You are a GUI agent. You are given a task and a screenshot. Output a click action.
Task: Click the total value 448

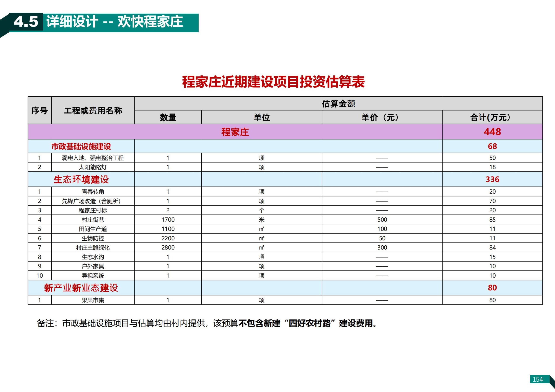(492, 132)
